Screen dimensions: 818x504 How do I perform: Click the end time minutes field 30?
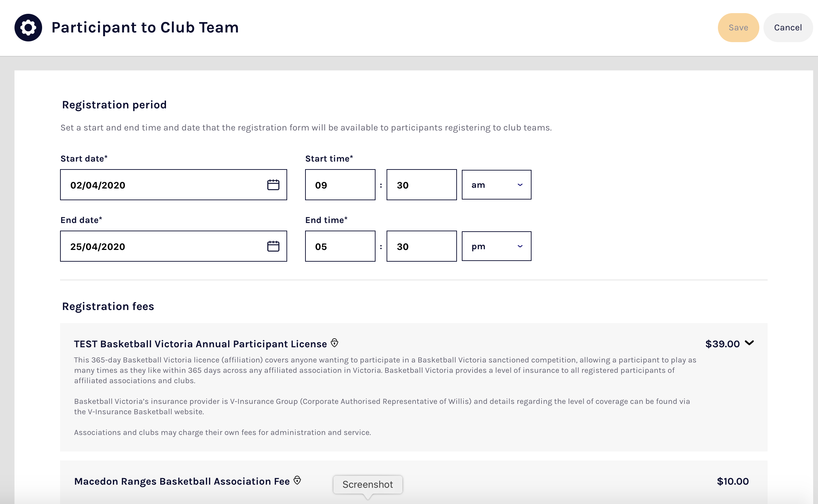(421, 246)
